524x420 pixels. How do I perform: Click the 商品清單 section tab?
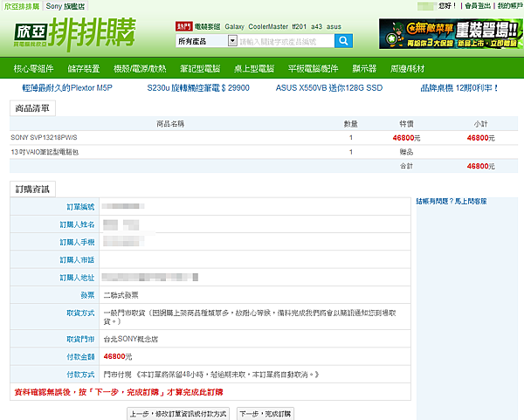(32, 108)
